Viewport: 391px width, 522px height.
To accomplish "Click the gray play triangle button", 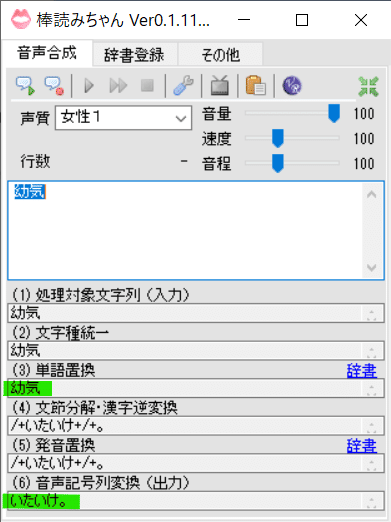I will tap(89, 86).
